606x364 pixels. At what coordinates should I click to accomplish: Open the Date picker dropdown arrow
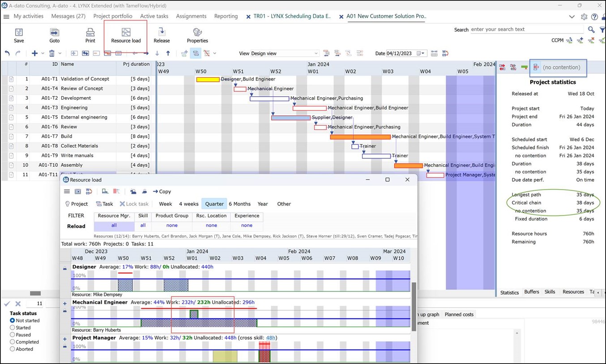coord(422,53)
